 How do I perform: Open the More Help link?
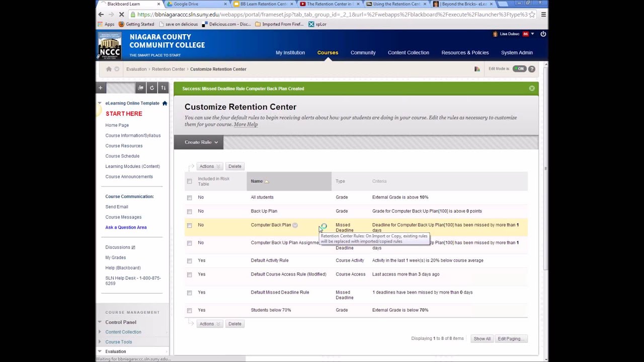pyautogui.click(x=246, y=124)
